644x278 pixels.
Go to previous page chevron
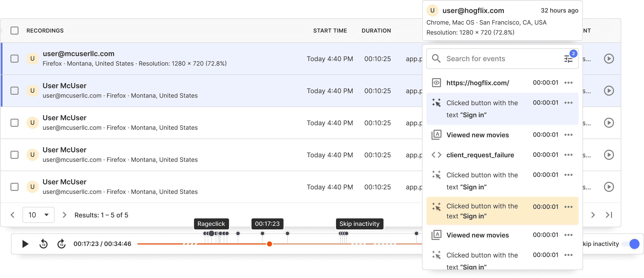click(x=12, y=215)
